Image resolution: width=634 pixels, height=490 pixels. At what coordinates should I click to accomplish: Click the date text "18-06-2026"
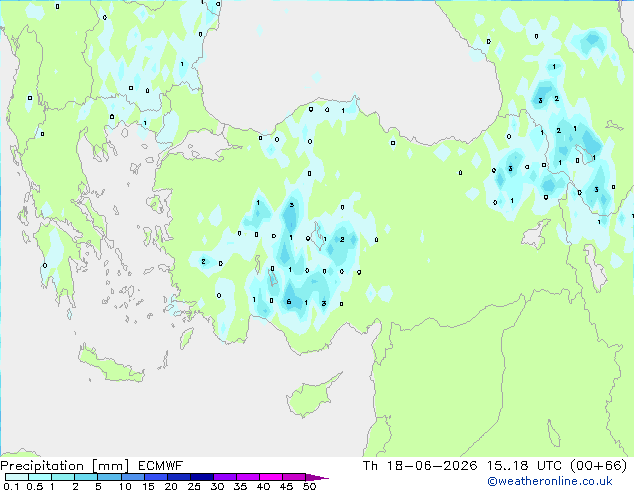[x=432, y=466]
